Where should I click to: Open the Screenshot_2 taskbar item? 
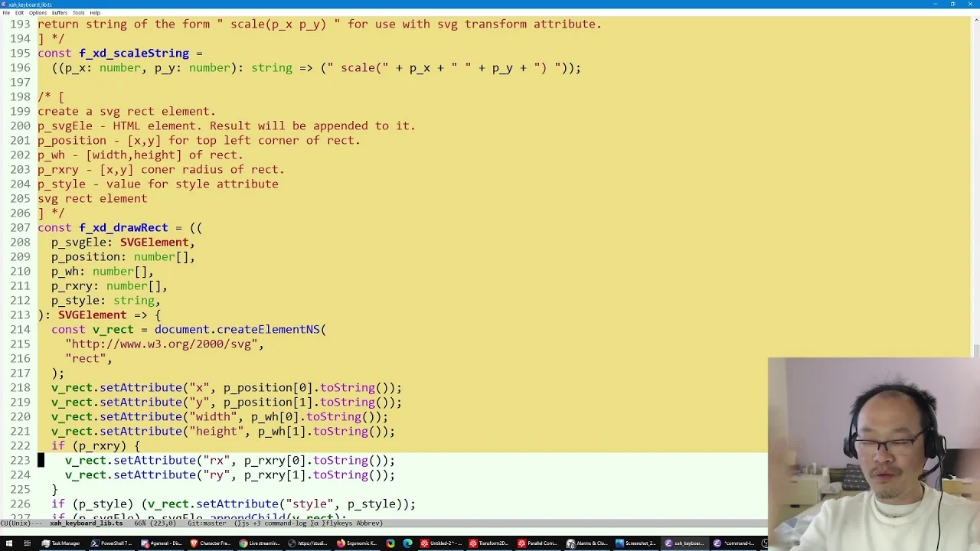(637, 543)
